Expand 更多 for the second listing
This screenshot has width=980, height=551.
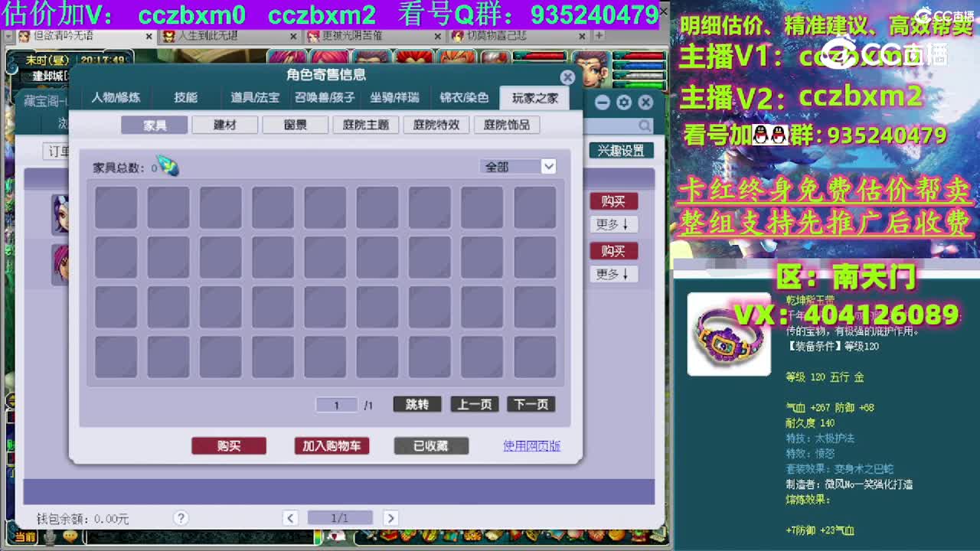[613, 274]
